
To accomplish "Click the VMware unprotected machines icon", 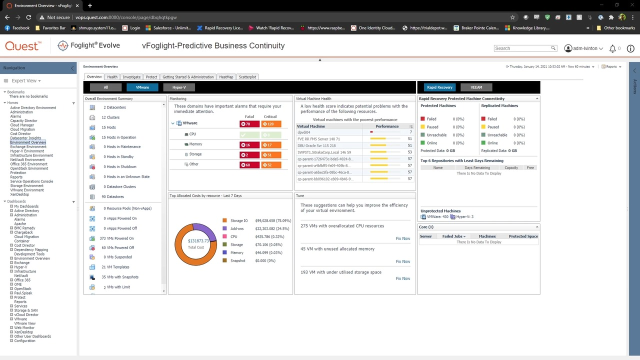I will (x=423, y=217).
